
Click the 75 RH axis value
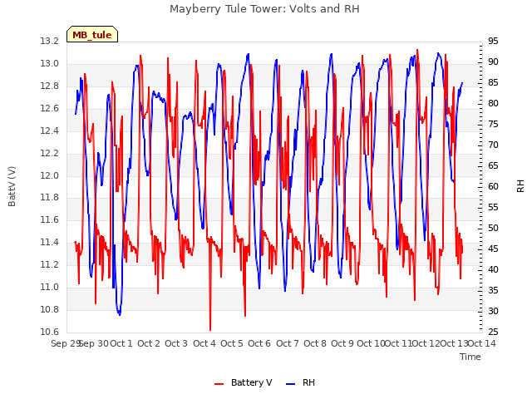click(x=493, y=124)
